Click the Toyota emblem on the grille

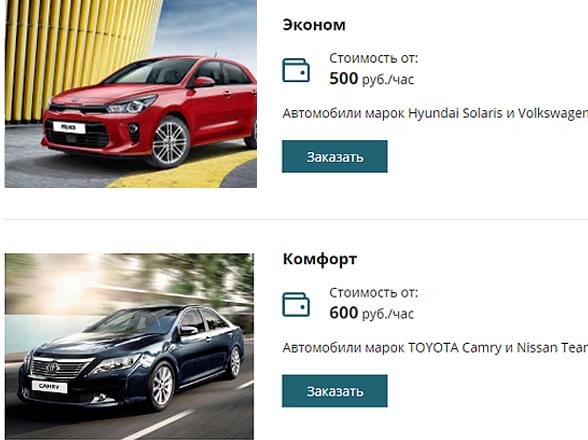click(x=52, y=368)
